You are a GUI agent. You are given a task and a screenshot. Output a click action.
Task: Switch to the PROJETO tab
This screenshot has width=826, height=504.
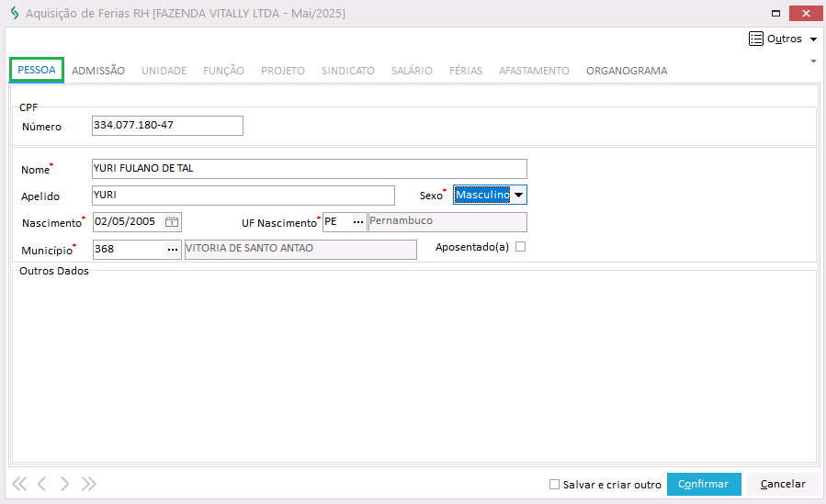(283, 71)
